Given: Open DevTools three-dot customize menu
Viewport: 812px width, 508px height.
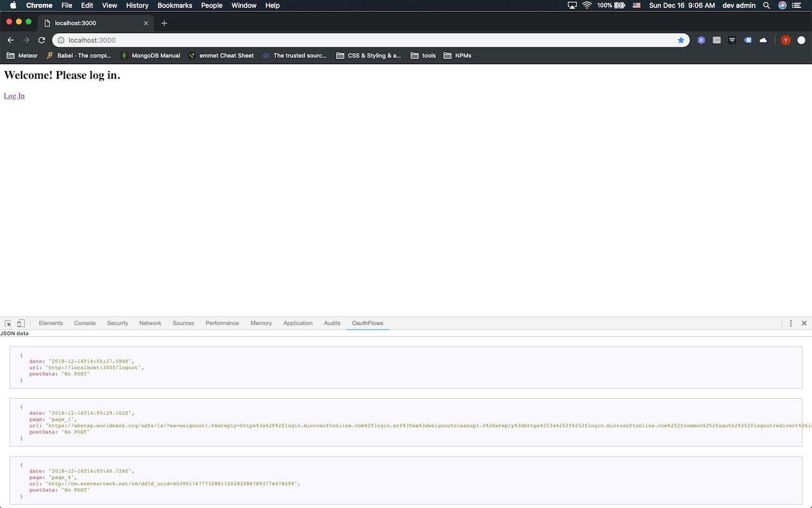Looking at the screenshot, I should click(x=791, y=323).
